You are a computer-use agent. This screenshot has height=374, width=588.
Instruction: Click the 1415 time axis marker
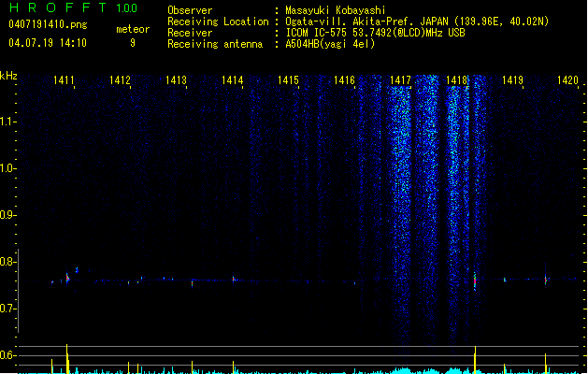(x=288, y=80)
